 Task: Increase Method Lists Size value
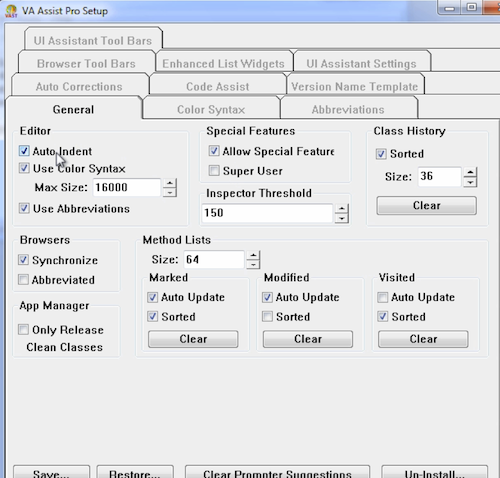pos(253,255)
